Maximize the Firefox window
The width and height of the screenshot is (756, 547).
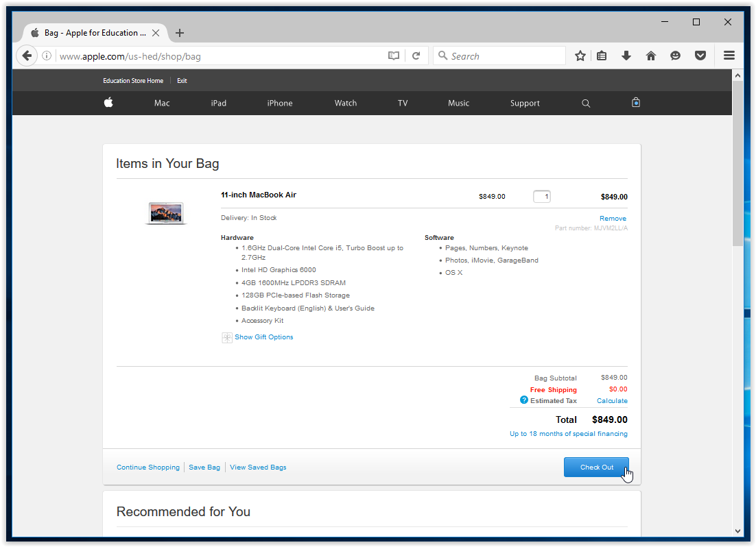coord(696,22)
